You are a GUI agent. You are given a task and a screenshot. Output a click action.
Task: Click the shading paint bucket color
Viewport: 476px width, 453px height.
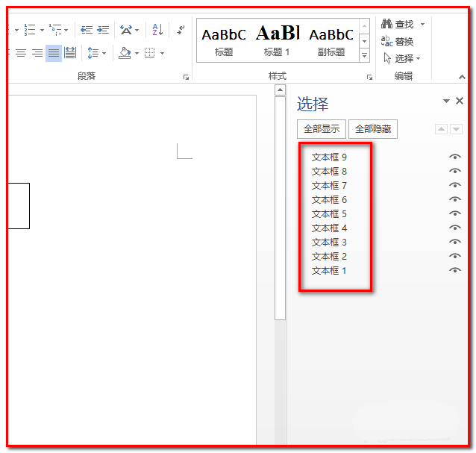(x=125, y=53)
